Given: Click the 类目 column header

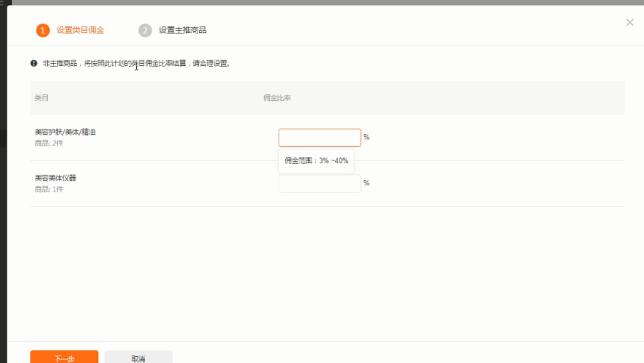Looking at the screenshot, I should click(x=42, y=98).
